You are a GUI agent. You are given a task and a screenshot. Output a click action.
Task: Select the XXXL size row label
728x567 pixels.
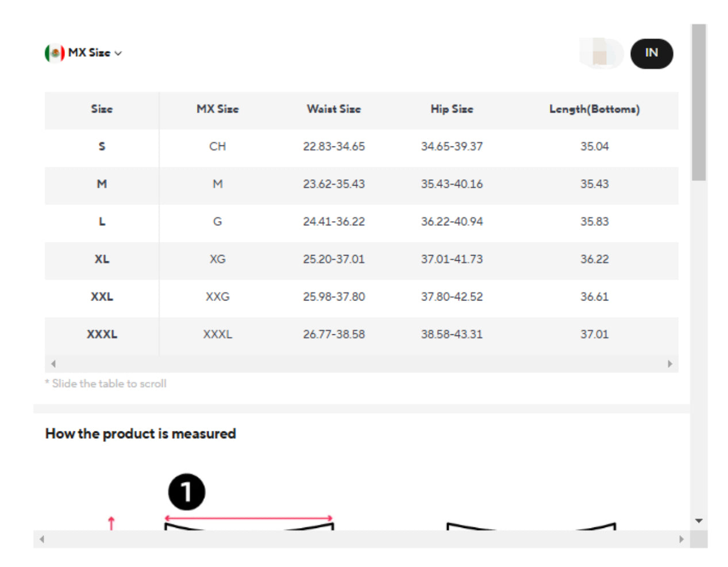[102, 334]
